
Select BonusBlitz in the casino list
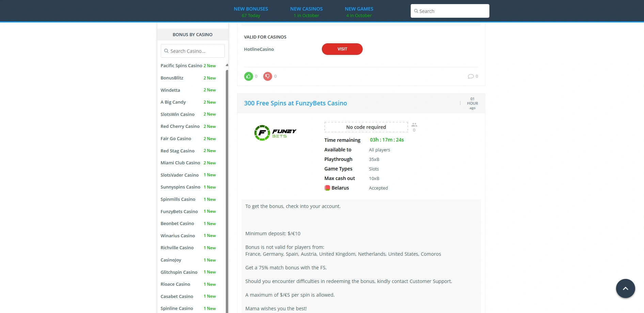click(x=172, y=78)
